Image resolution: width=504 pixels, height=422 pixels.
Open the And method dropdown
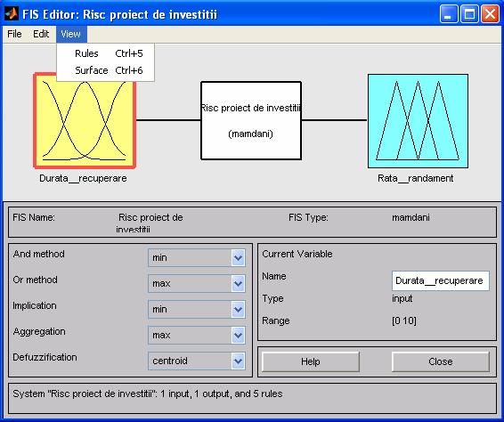(197, 258)
